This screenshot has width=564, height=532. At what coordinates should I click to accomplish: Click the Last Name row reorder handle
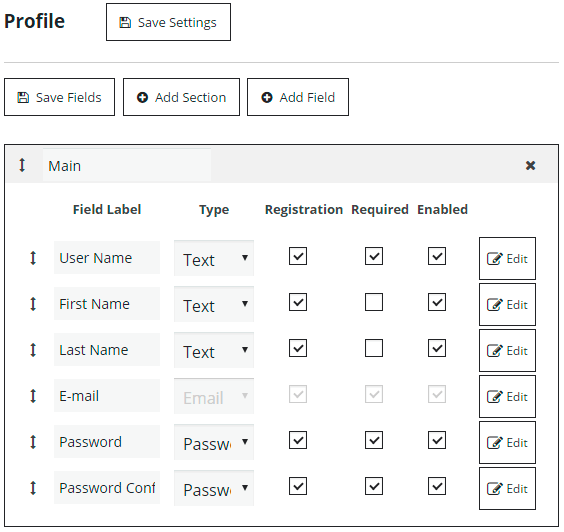(33, 350)
